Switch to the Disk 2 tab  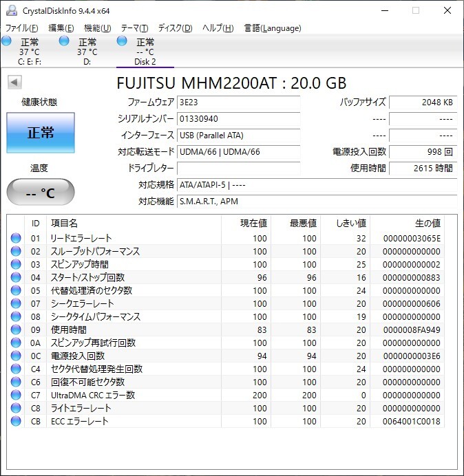[x=145, y=52]
